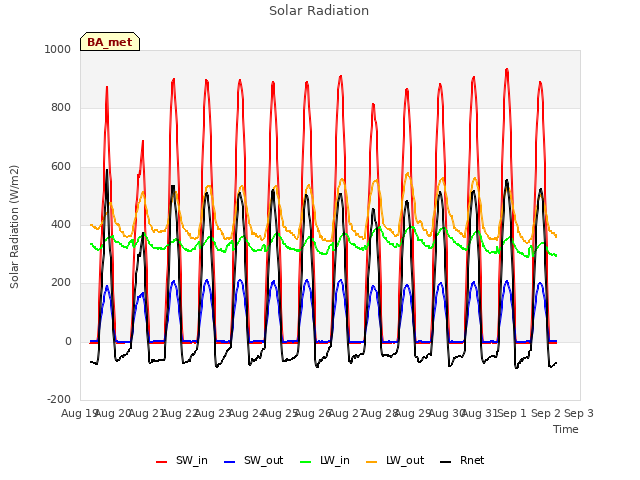Click the 600 y-axis tick label

coord(61,167)
